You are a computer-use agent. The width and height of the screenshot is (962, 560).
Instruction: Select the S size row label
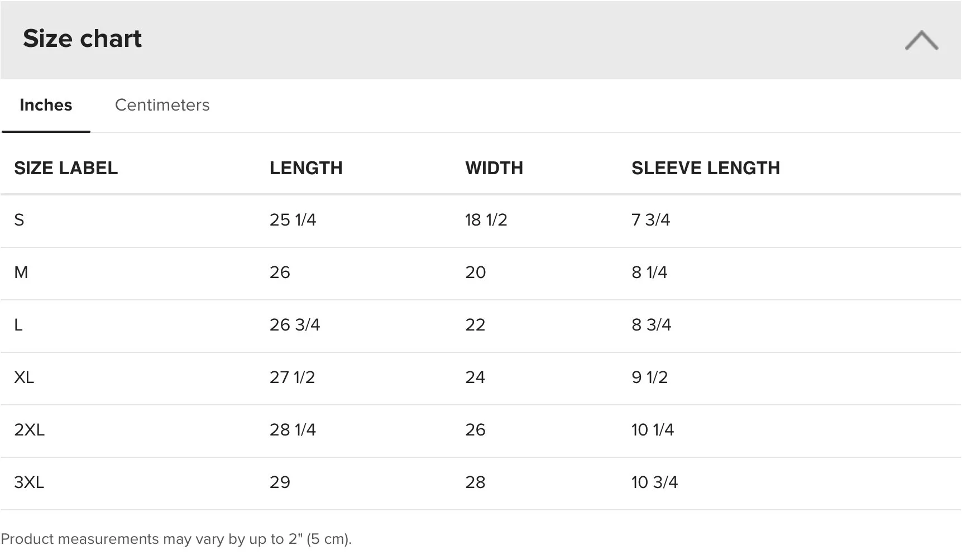coord(19,220)
